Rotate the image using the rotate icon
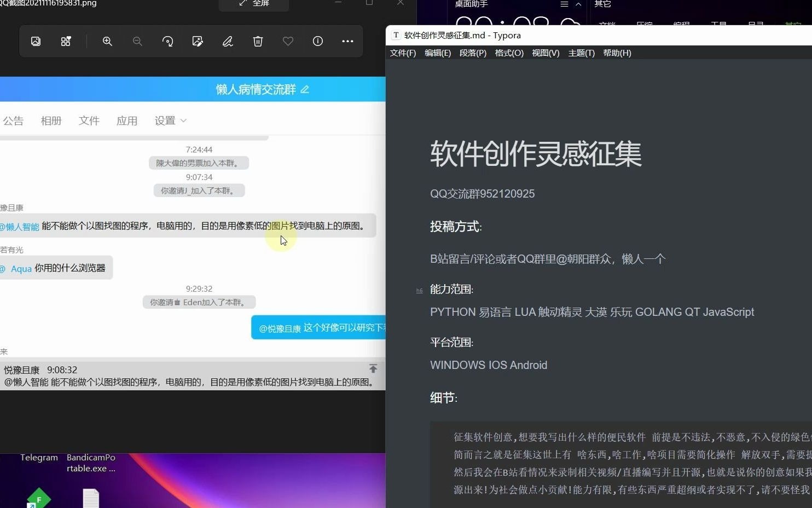 pyautogui.click(x=167, y=41)
